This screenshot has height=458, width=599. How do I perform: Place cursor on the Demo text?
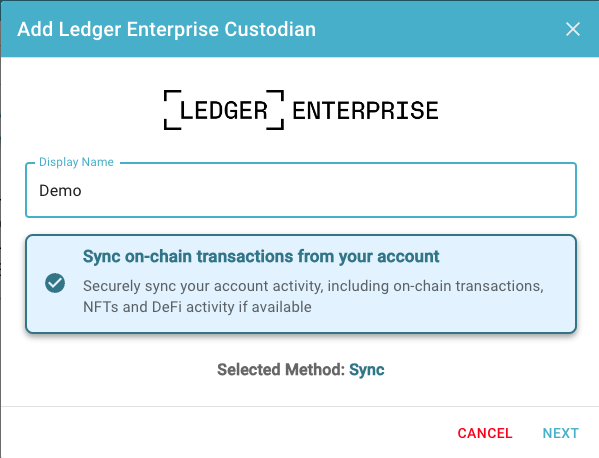click(60, 191)
